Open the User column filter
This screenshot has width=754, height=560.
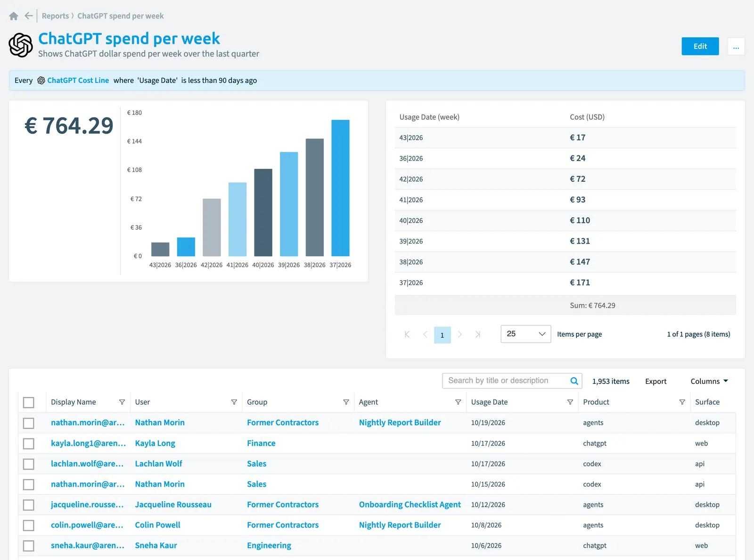pos(234,402)
